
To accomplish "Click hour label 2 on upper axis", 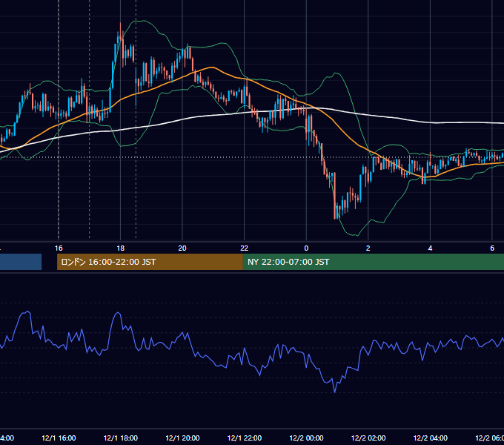I will point(368,248).
